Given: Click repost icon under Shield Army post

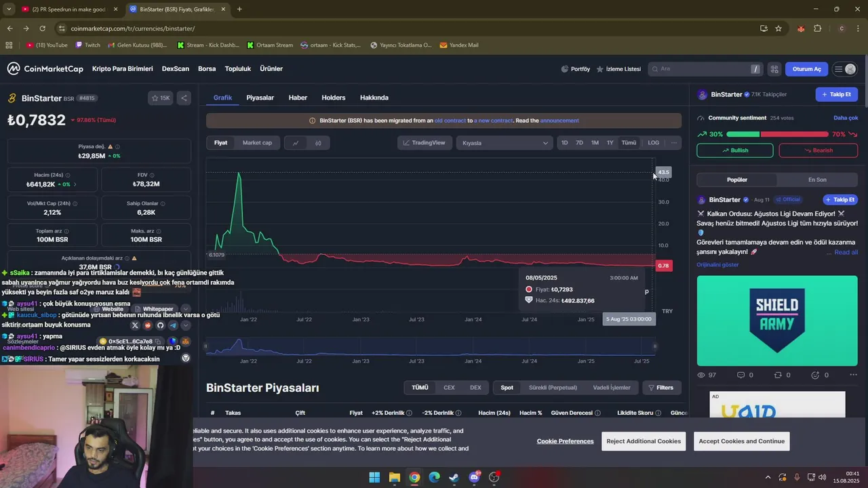Looking at the screenshot, I should click(778, 375).
